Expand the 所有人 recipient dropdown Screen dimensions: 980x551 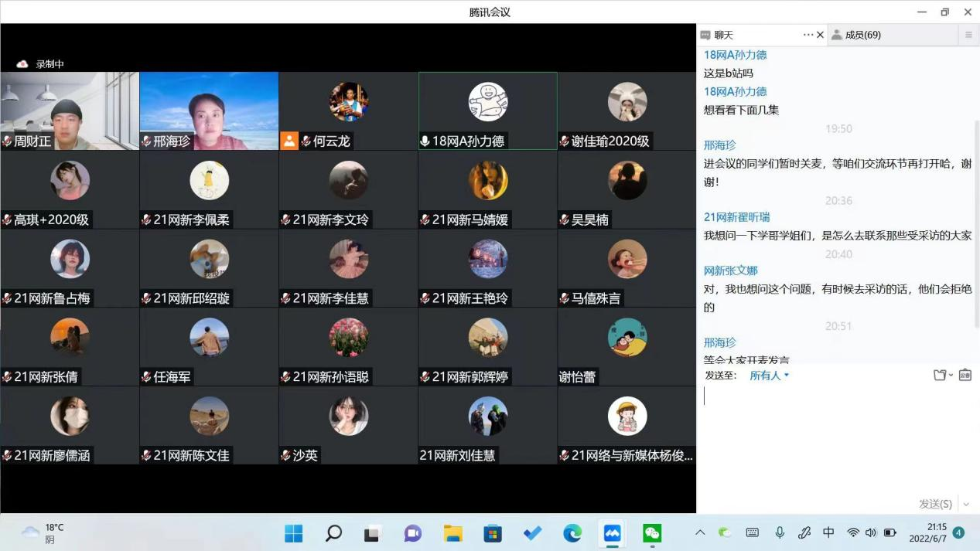769,376
